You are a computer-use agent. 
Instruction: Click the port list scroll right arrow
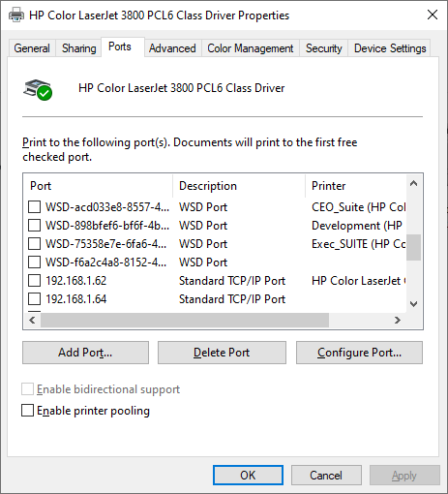pos(398,320)
